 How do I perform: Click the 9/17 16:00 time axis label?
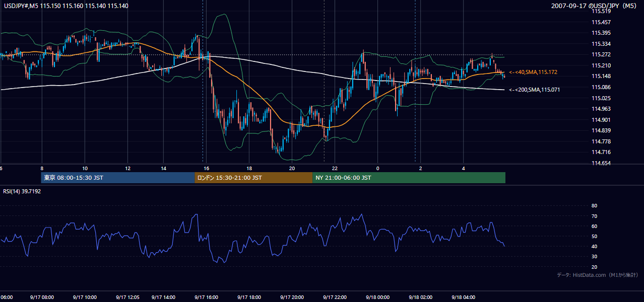(206, 297)
